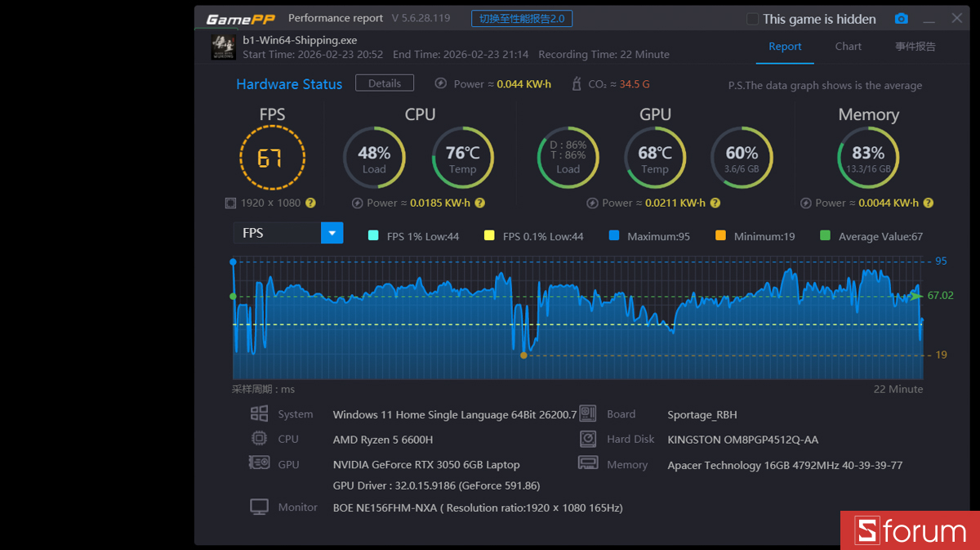
Task: Click the help icon next to Memory power
Action: coord(928,203)
